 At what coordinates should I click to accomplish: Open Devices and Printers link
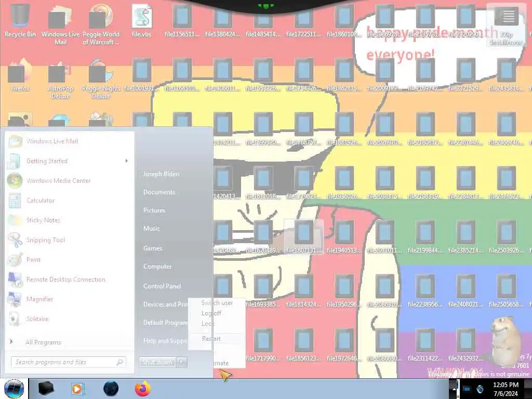165,304
